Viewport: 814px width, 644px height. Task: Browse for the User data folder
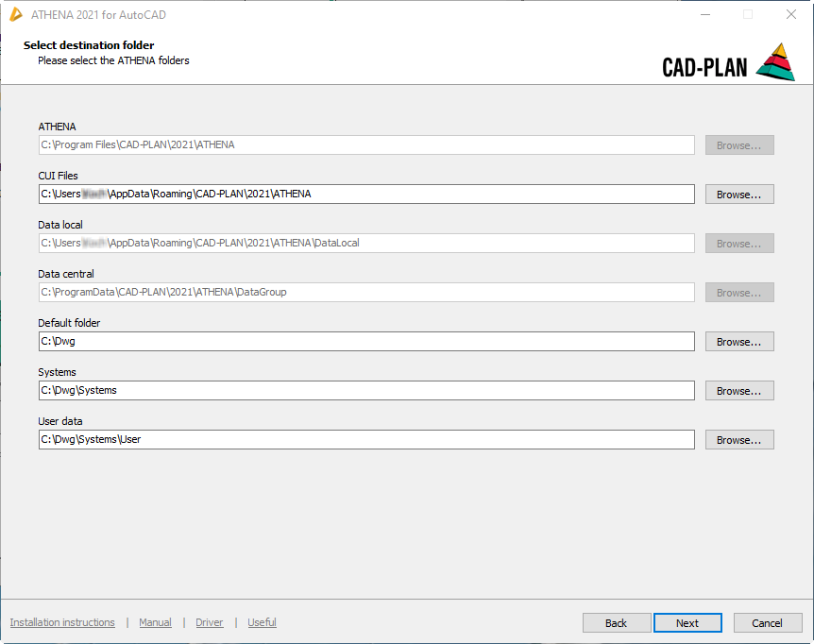pos(739,440)
